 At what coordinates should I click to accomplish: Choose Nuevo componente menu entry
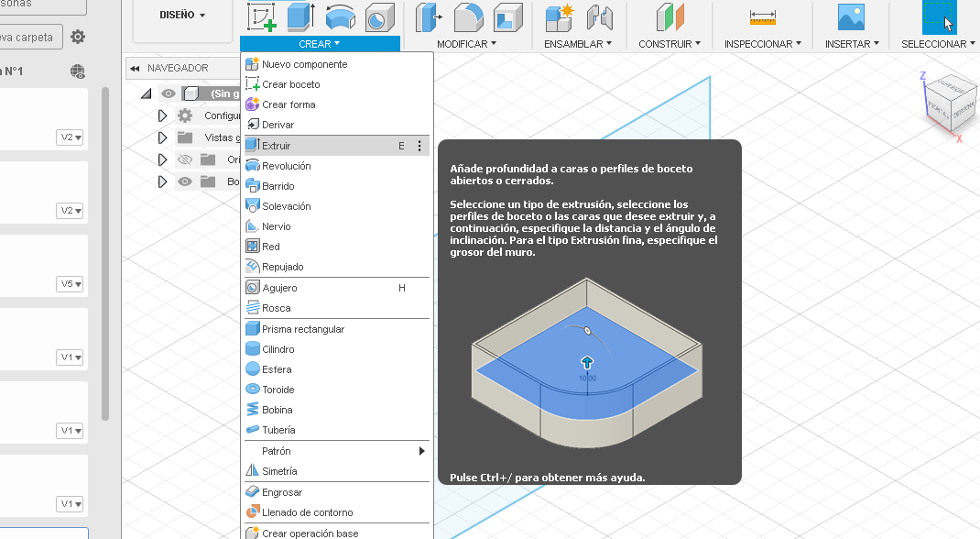coord(336,64)
